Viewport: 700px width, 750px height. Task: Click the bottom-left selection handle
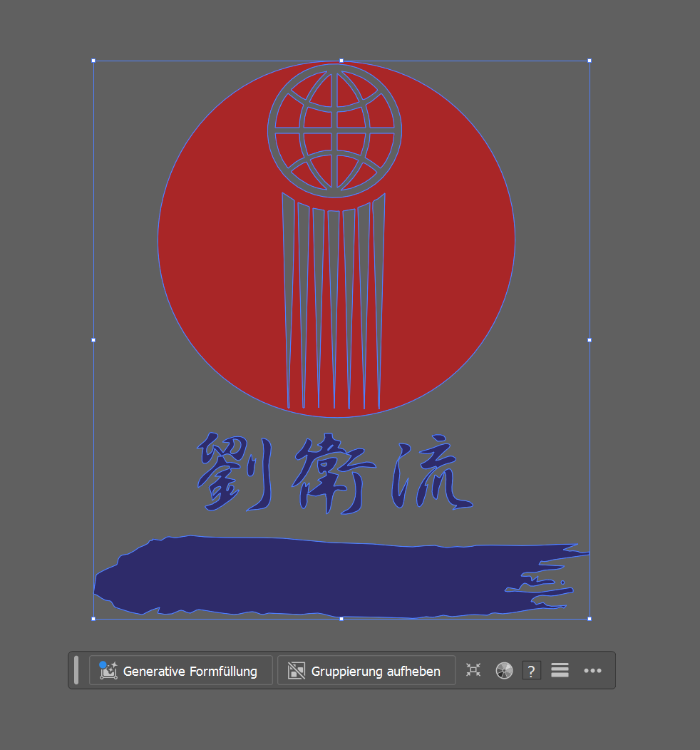click(93, 619)
